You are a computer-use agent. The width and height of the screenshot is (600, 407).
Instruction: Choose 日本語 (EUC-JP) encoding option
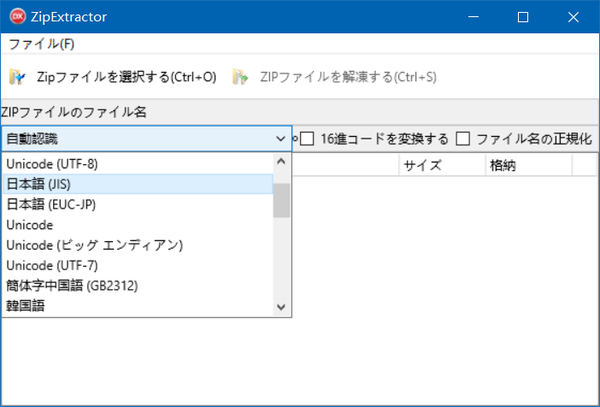tap(138, 204)
